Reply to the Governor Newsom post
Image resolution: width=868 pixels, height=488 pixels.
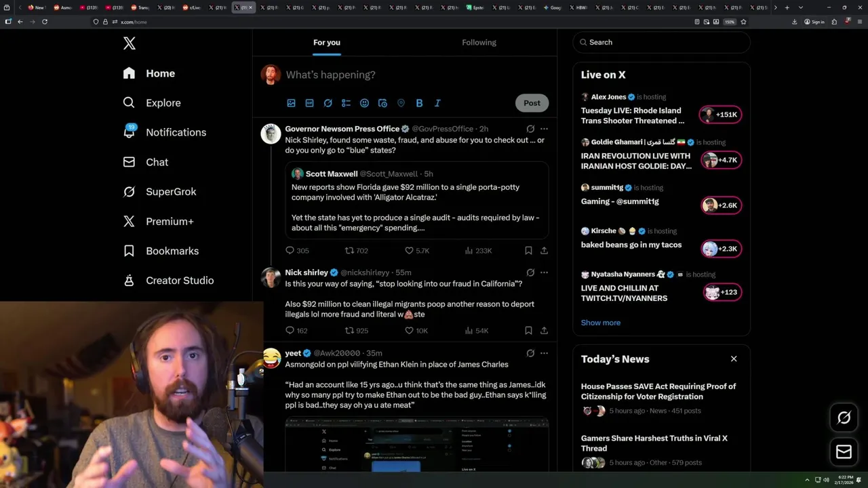click(297, 251)
